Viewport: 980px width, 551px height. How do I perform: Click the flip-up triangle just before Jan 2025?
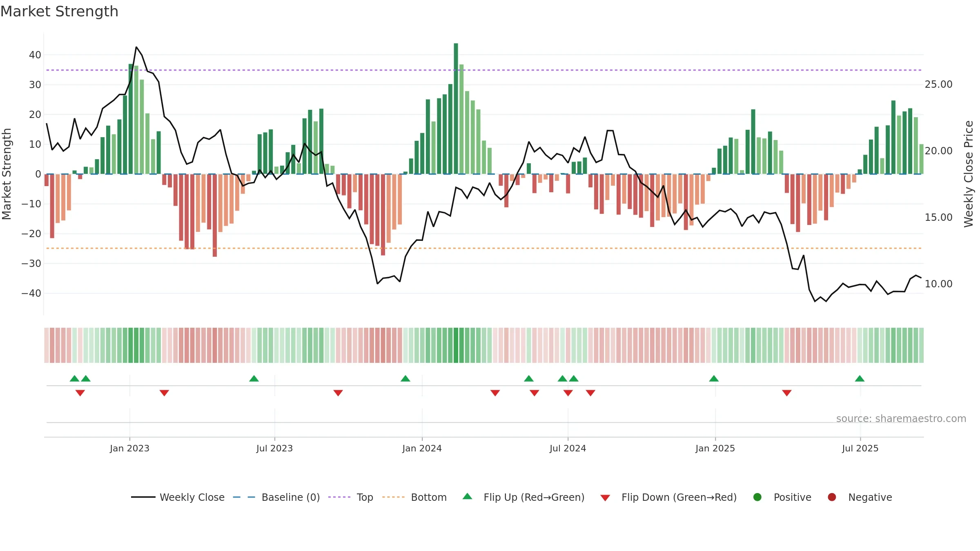[714, 378]
